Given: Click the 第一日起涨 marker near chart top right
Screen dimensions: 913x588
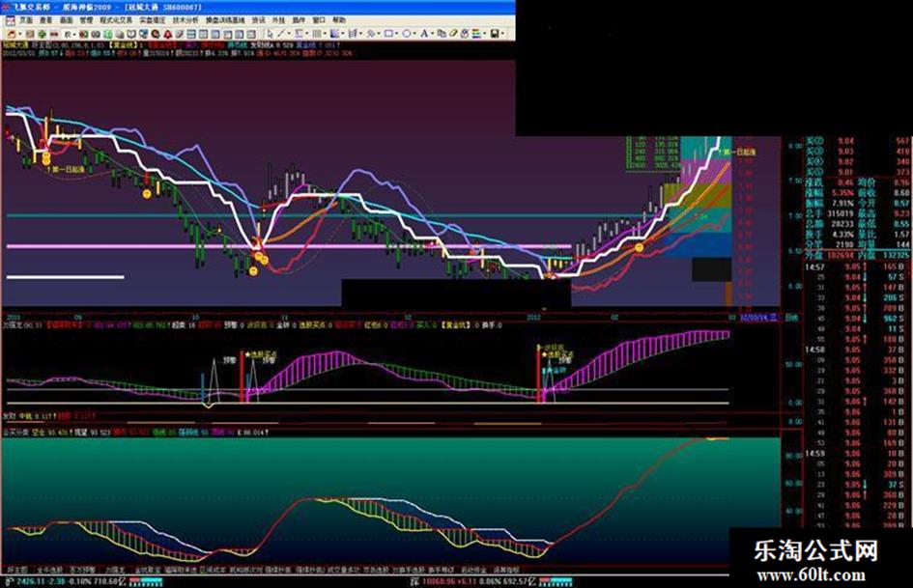Looking at the screenshot, I should coord(739,152).
